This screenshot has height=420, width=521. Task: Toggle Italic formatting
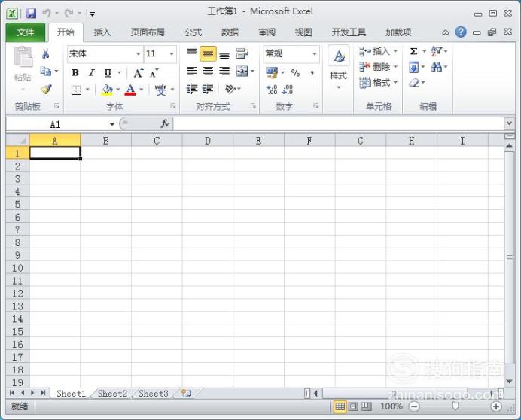click(x=91, y=73)
